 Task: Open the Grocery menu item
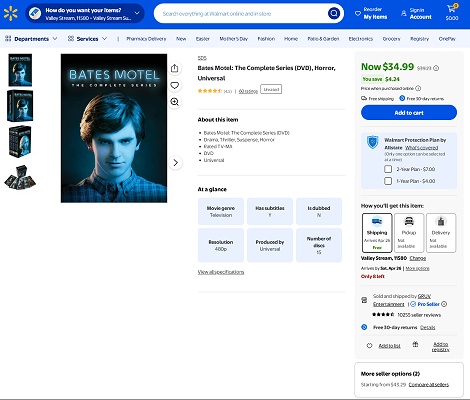click(391, 39)
